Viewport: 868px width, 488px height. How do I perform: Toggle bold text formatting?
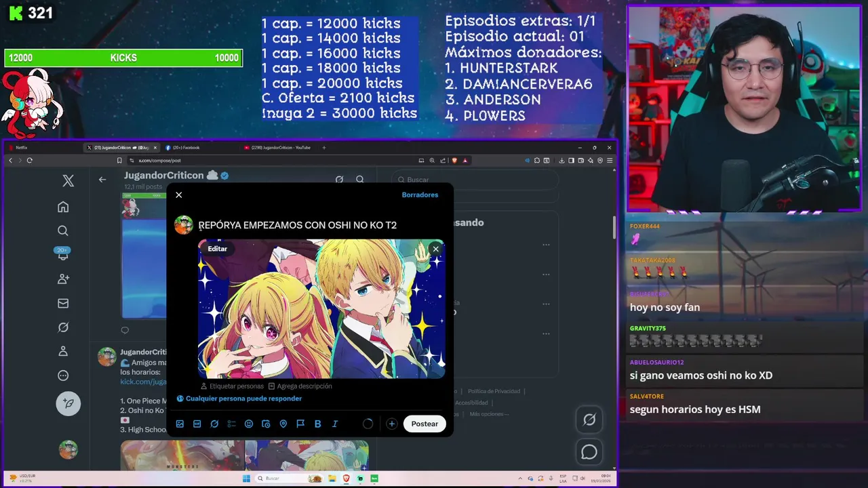[x=317, y=424]
